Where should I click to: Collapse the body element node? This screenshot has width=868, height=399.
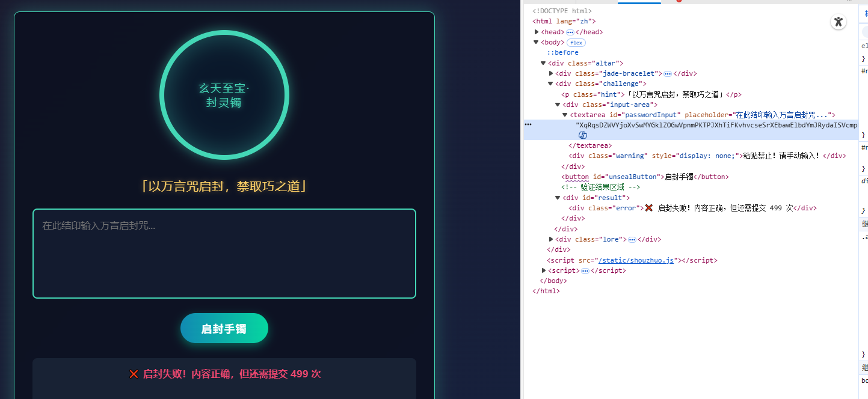(x=537, y=43)
